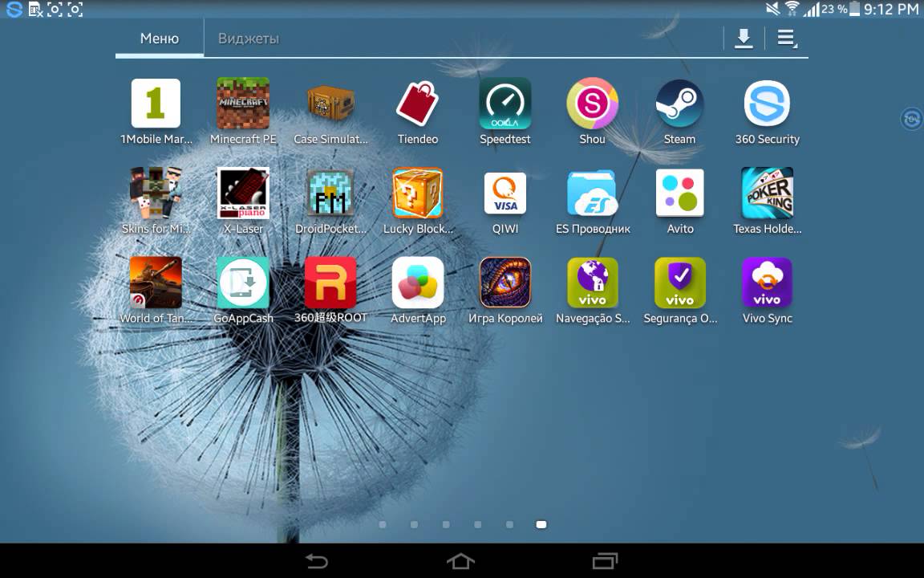Tap the floating 360 Security side button
This screenshot has height=578, width=924.
click(x=912, y=119)
